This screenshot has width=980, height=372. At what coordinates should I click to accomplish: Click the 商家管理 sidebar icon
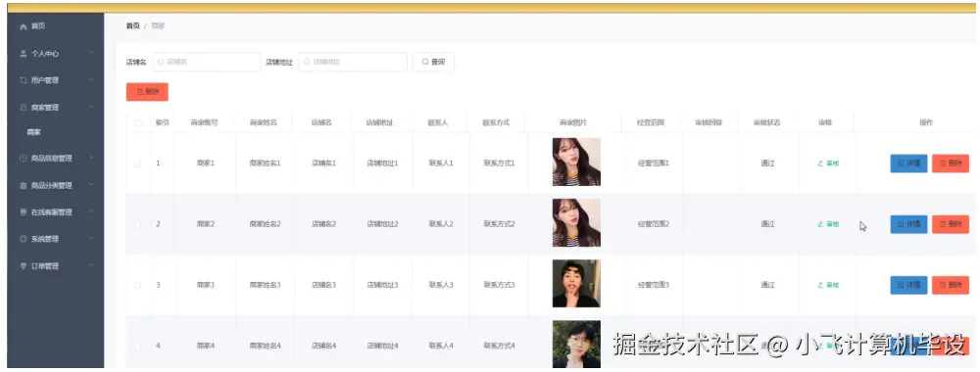24,108
